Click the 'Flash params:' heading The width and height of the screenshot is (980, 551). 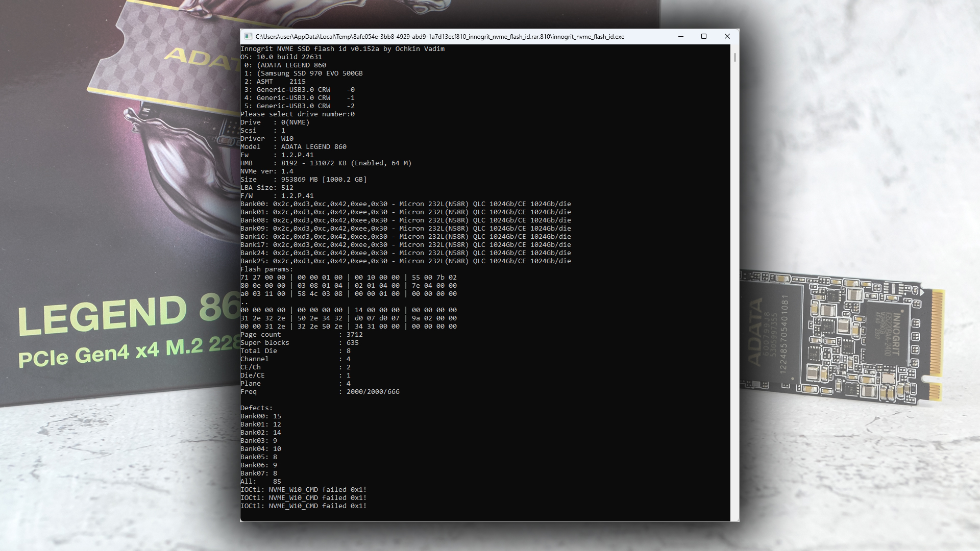pos(266,269)
